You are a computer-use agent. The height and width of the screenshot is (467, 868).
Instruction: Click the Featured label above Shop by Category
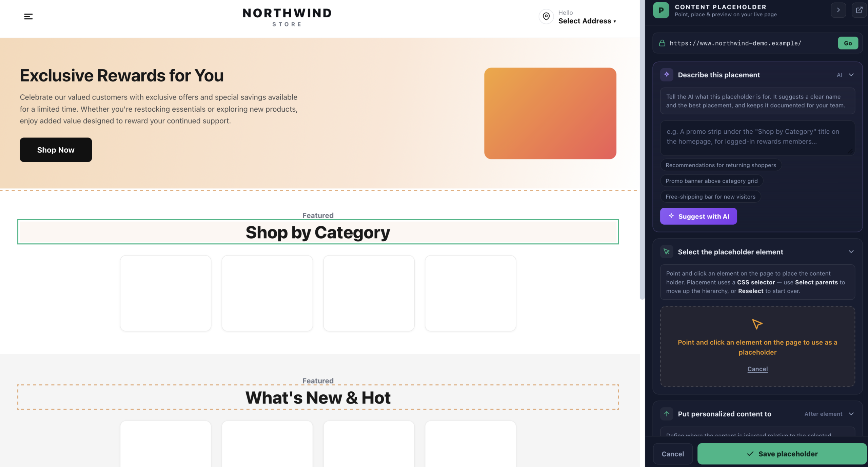pos(318,215)
